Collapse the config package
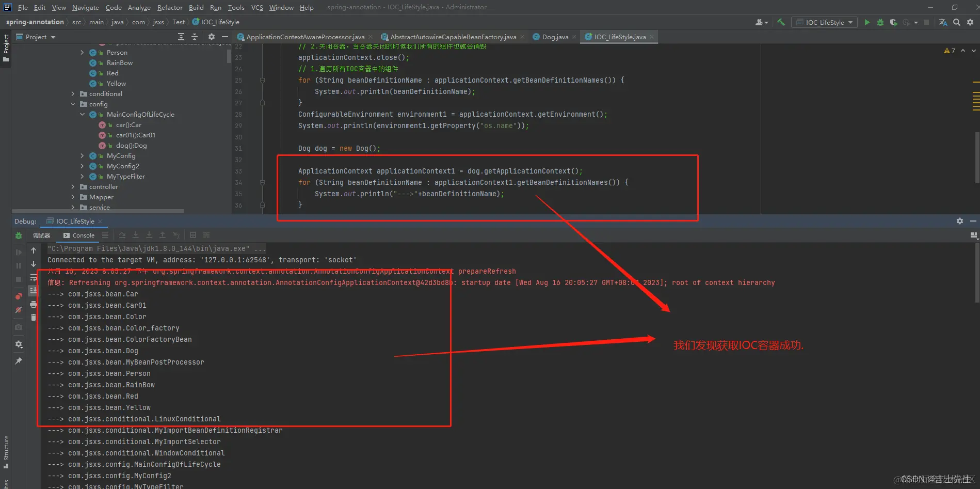This screenshot has width=980, height=489. point(73,104)
